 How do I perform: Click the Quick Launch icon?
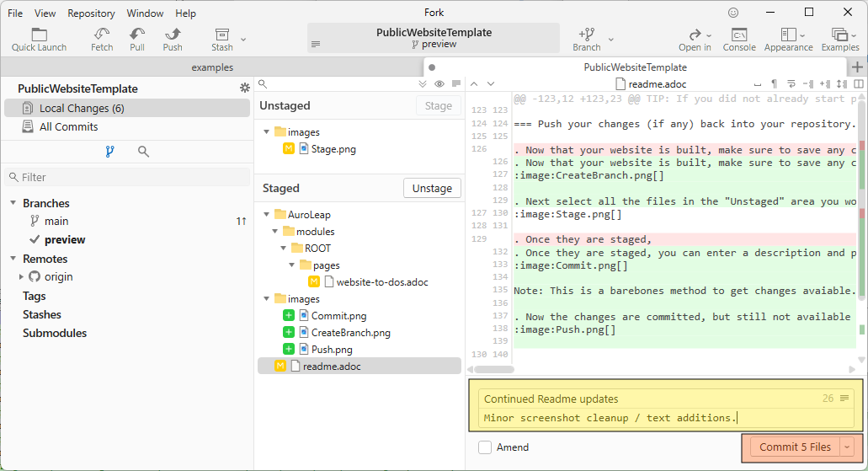(x=39, y=35)
